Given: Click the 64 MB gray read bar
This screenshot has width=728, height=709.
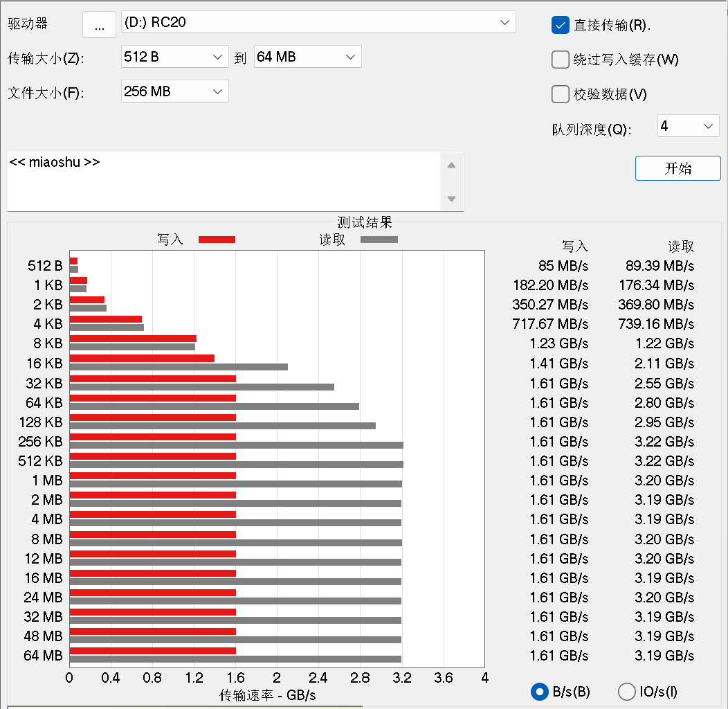Looking at the screenshot, I should point(235,659).
